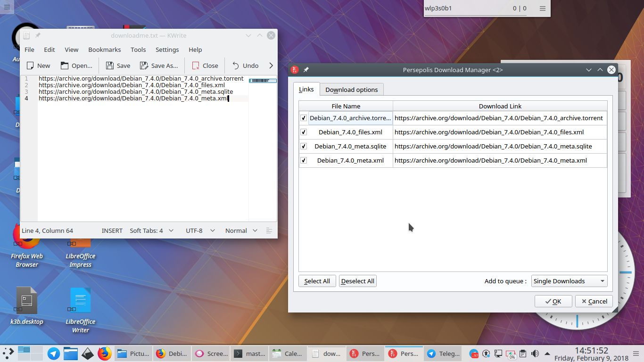
Task: Click Line 4, Column 64 status text
Action: coord(48,230)
